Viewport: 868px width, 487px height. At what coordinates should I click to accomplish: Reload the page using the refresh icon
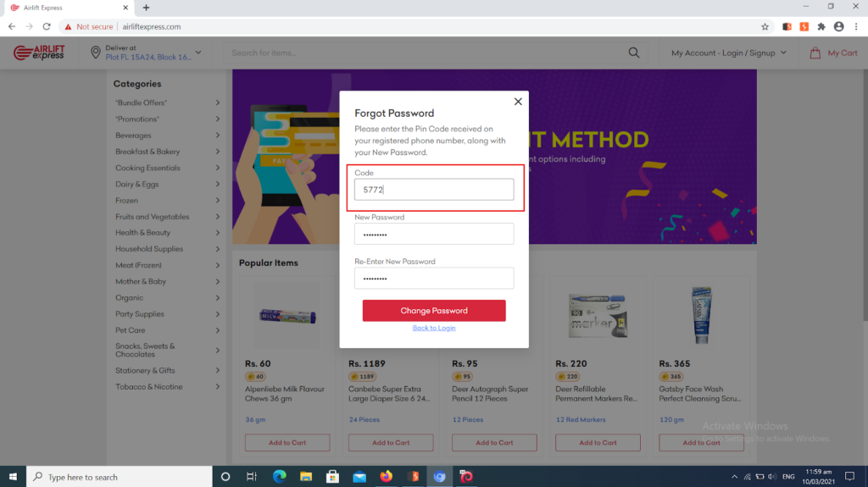click(x=47, y=27)
